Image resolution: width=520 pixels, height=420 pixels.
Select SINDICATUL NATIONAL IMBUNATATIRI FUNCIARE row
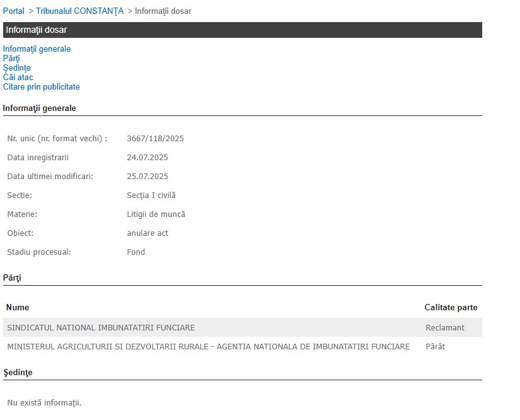243,327
